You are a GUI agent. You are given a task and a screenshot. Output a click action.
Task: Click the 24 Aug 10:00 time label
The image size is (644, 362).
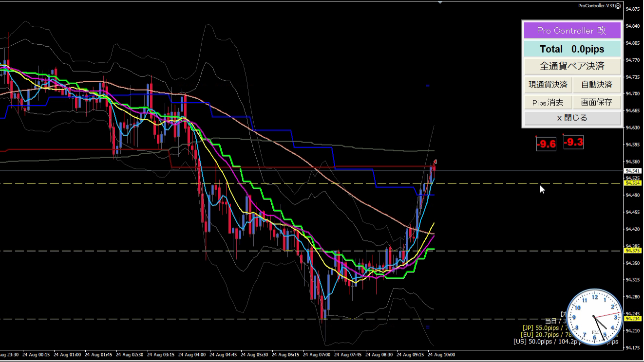pos(441,355)
